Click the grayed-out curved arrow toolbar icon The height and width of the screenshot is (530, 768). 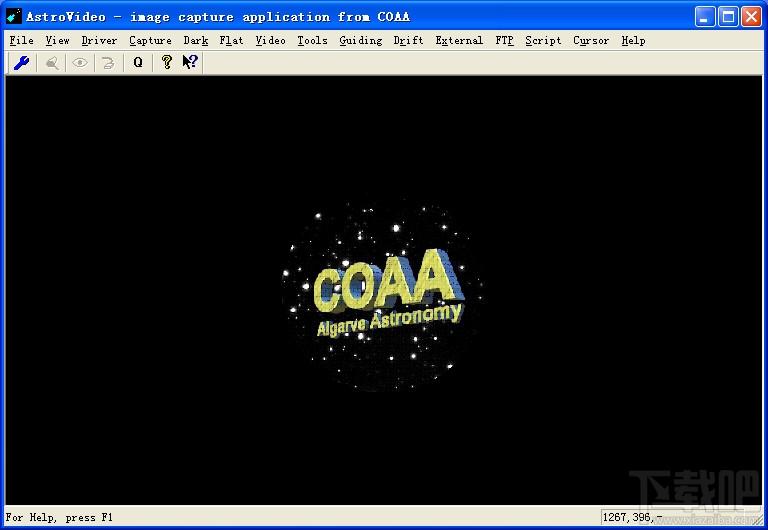click(x=108, y=63)
